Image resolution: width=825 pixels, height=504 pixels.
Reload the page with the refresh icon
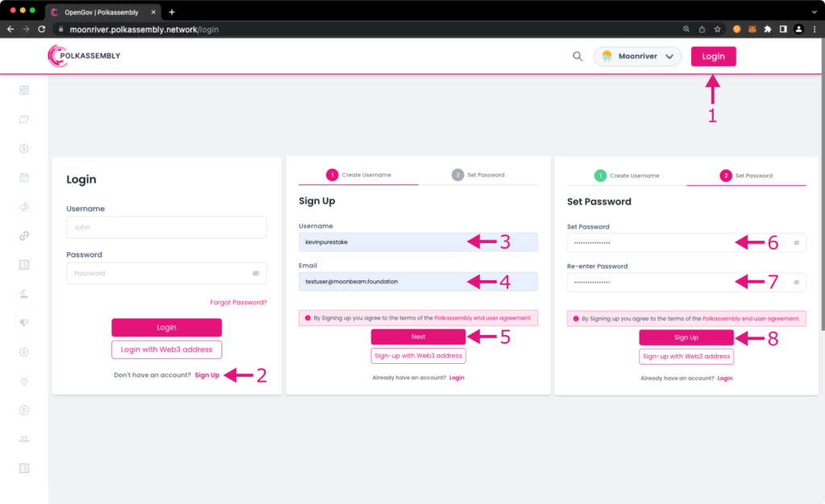[42, 30]
